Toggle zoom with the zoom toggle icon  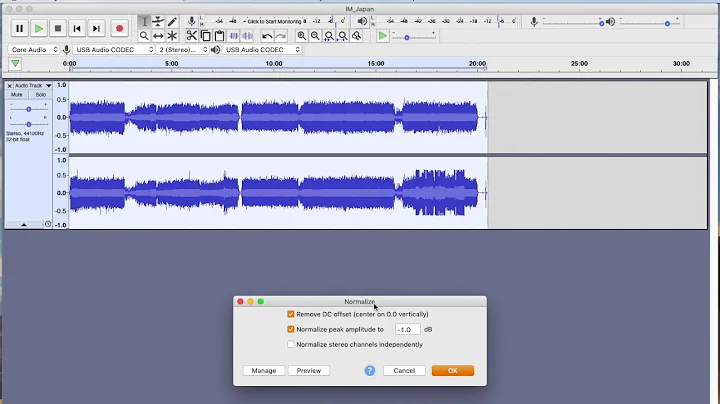click(x=356, y=36)
